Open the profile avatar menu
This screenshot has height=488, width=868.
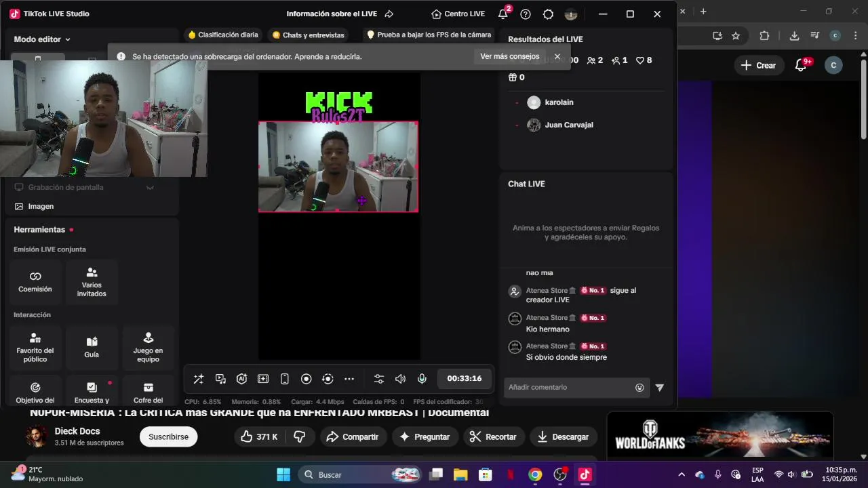[x=571, y=14]
